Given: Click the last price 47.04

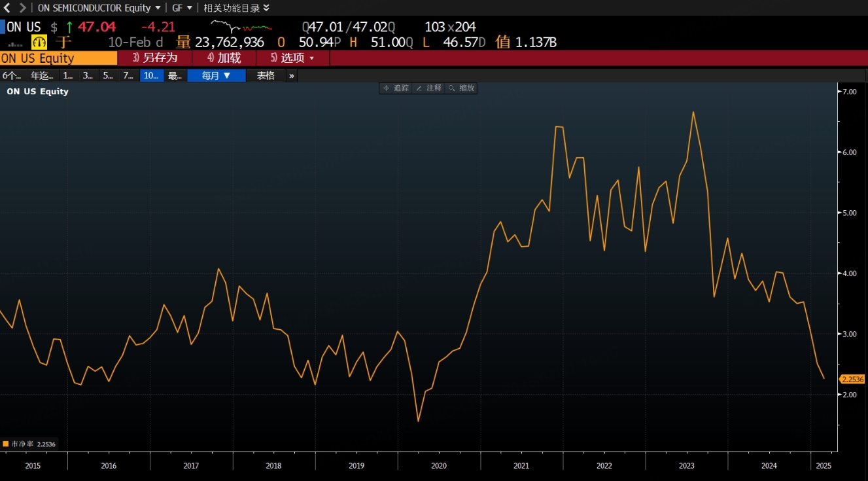Looking at the screenshot, I should (x=97, y=27).
